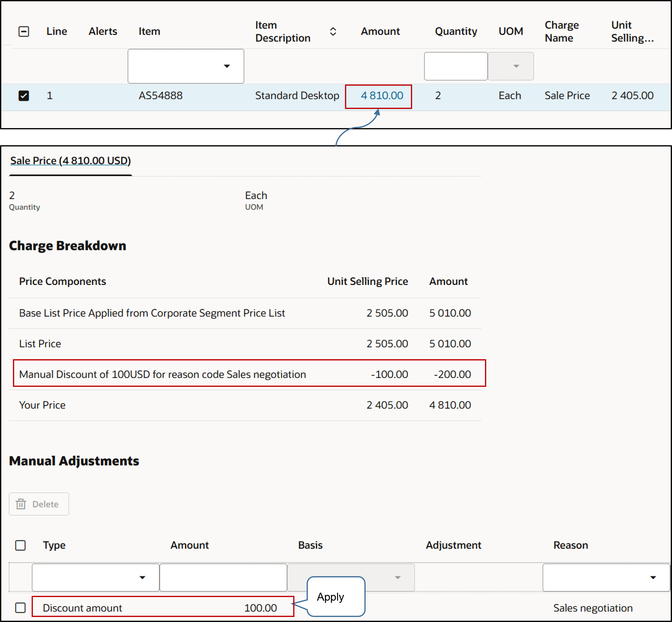Click the Quantity filter field
This screenshot has height=622, width=672.
456,66
